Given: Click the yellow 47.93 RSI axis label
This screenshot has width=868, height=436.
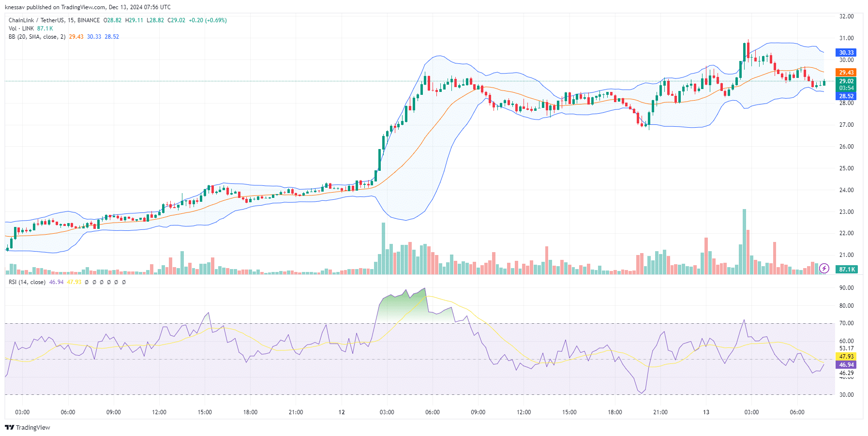Looking at the screenshot, I should (x=846, y=357).
